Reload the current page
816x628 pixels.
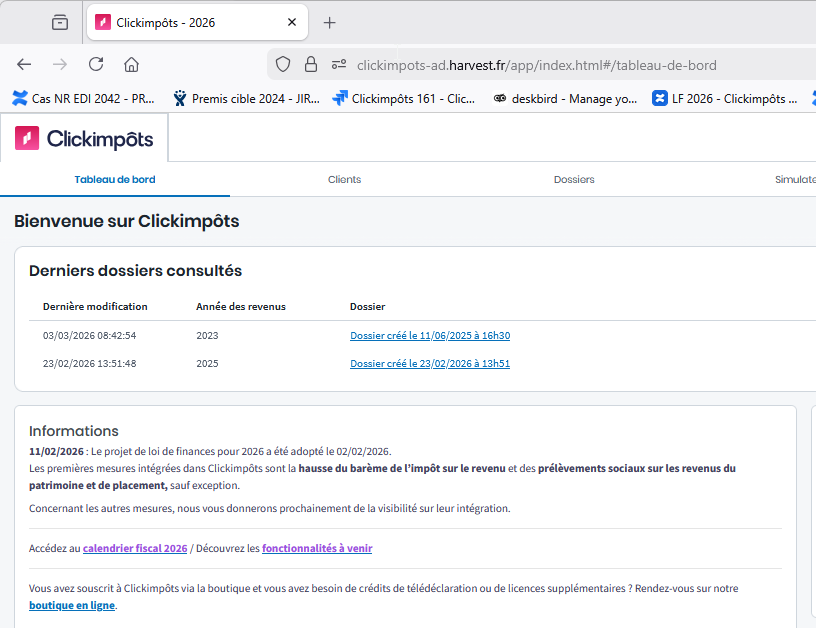(96, 64)
